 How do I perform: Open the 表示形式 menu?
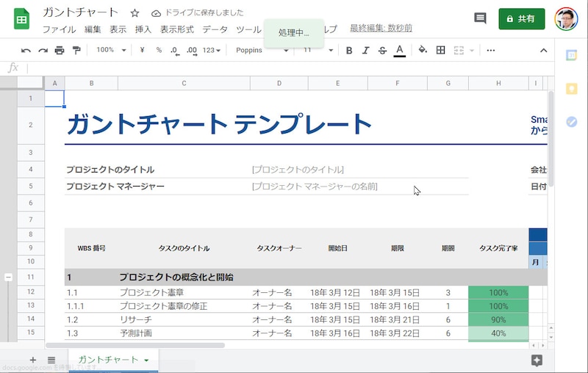tap(176, 29)
